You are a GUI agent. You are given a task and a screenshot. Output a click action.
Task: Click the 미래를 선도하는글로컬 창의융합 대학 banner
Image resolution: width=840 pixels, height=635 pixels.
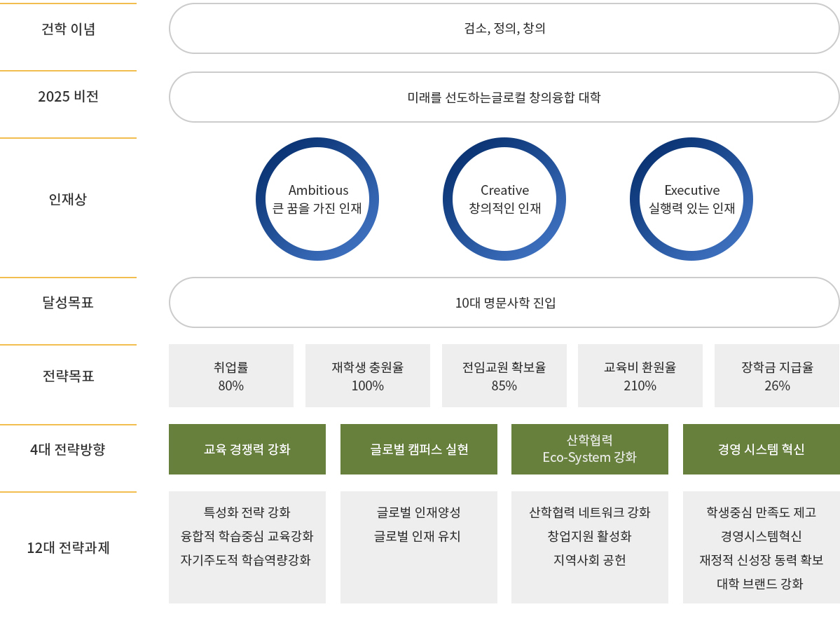[504, 97]
